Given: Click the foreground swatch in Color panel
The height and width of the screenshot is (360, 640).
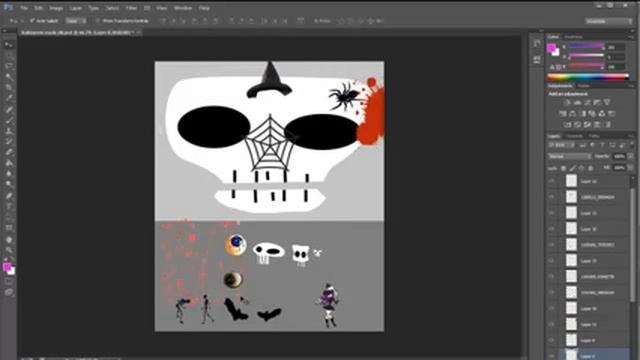Looking at the screenshot, I should [551, 48].
